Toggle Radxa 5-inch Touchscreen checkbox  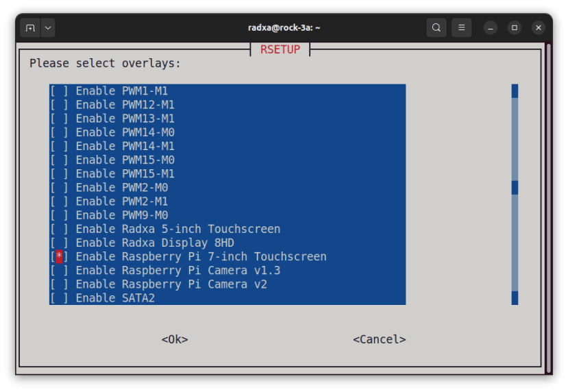click(x=59, y=229)
